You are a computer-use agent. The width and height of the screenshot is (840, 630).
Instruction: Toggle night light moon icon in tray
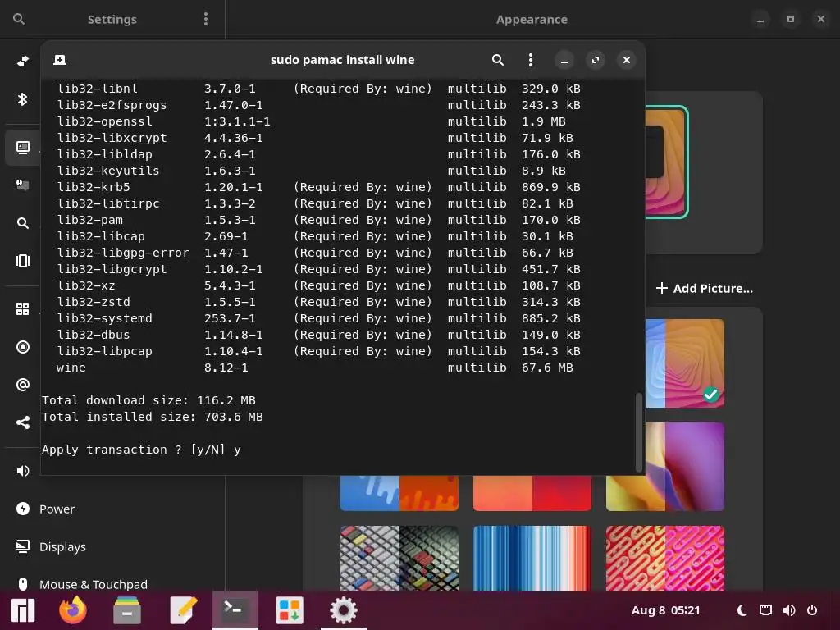[742, 610]
